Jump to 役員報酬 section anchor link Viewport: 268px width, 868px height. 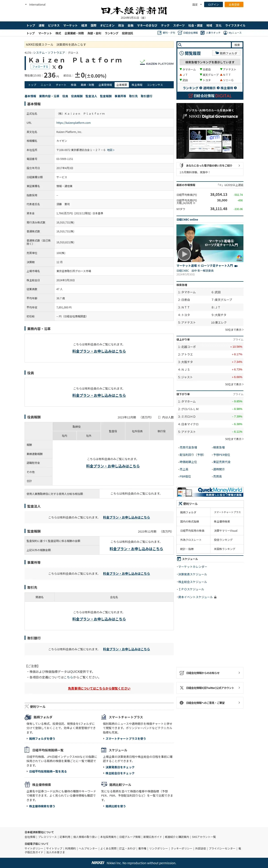[77, 96]
